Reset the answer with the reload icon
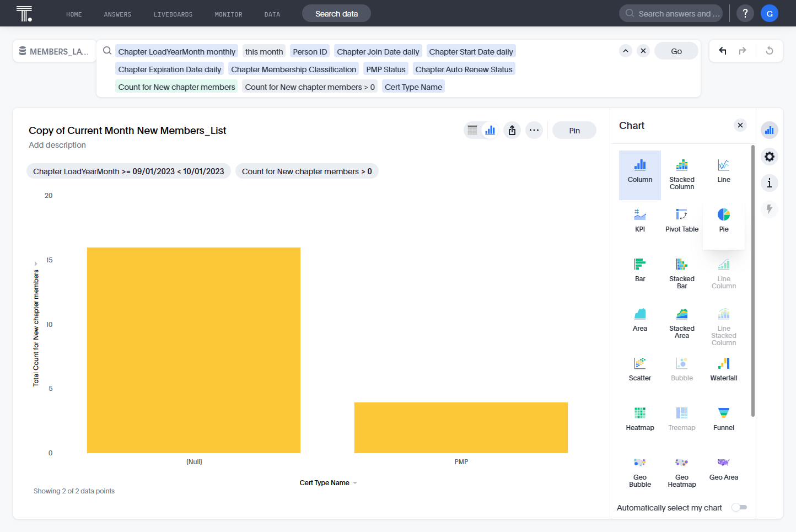The image size is (796, 532). click(770, 51)
